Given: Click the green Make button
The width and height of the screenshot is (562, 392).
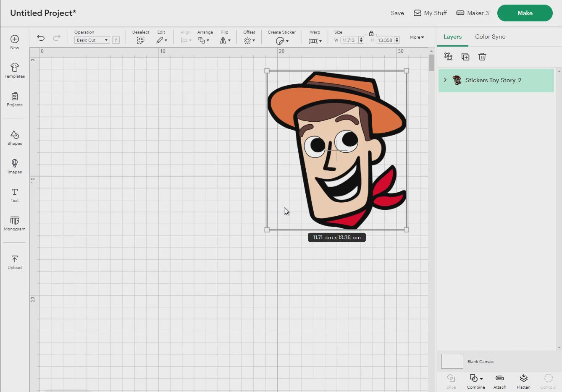Looking at the screenshot, I should point(525,13).
